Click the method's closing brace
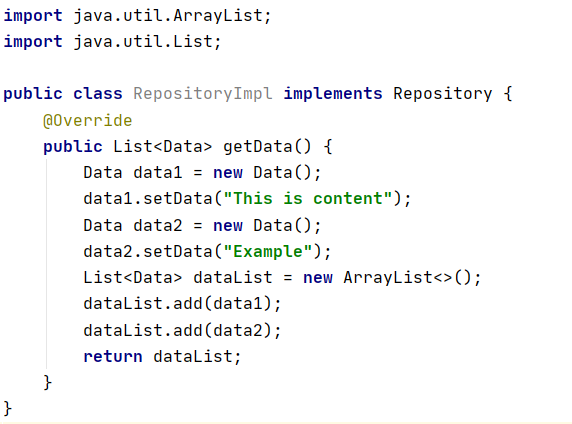This screenshot has height=424, width=572. point(47,382)
